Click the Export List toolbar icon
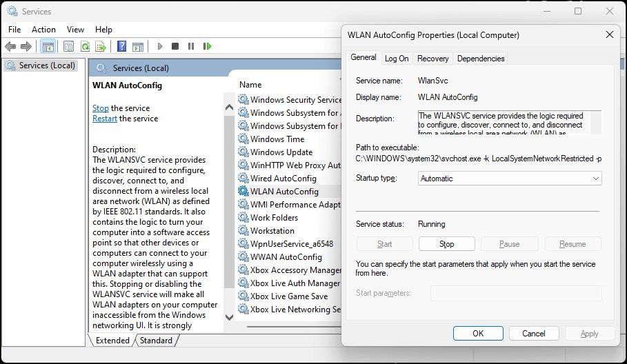The width and height of the screenshot is (627, 364). tap(101, 47)
